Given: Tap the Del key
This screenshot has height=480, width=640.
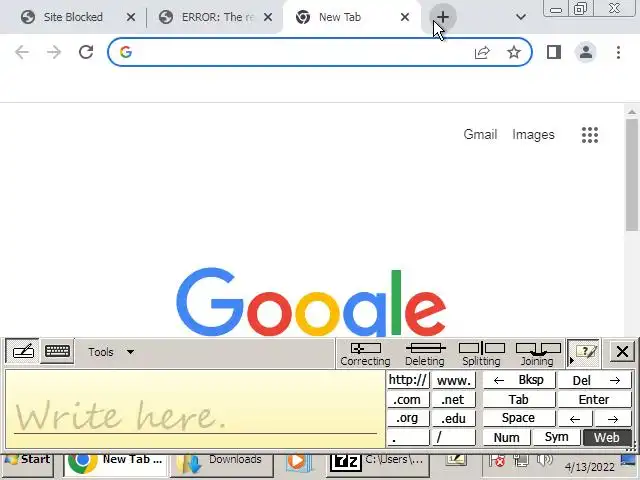Looking at the screenshot, I should point(595,380).
